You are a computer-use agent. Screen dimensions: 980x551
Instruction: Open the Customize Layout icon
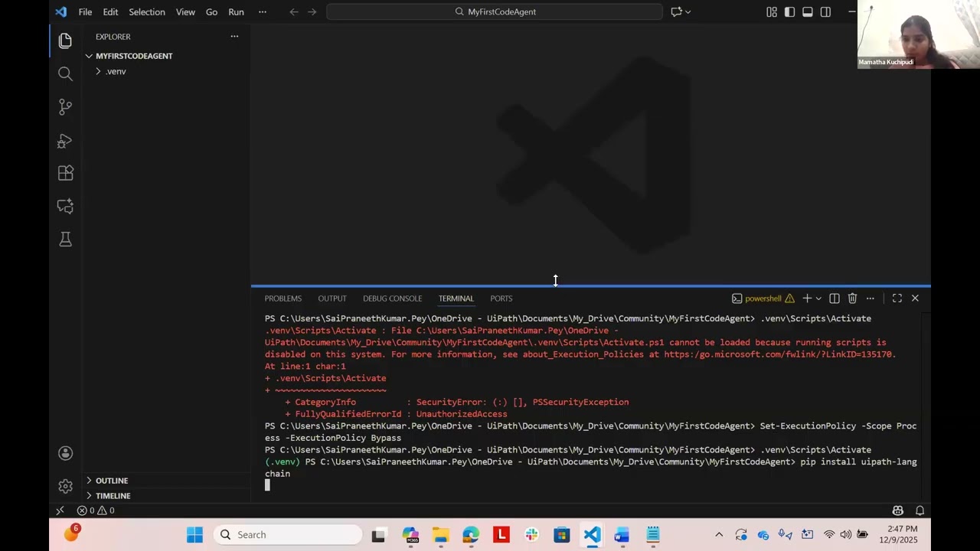pos(772,11)
